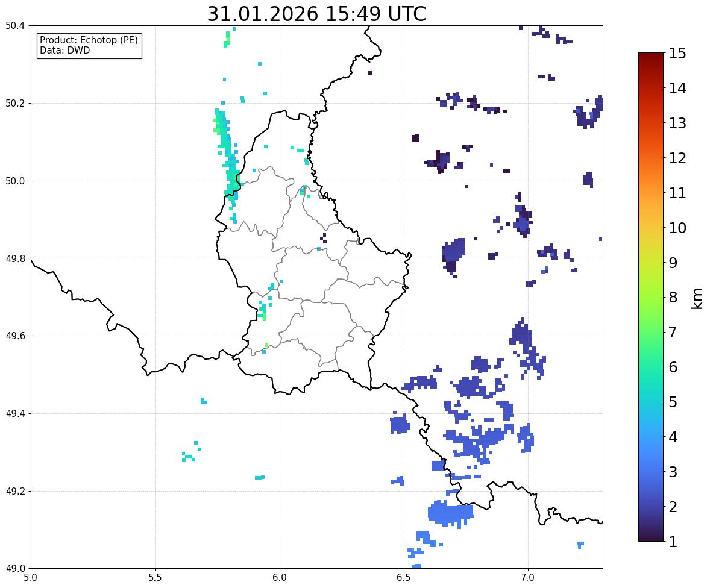Click the colorbar tick value '9'
The width and height of the screenshot is (710, 588).
(x=673, y=263)
